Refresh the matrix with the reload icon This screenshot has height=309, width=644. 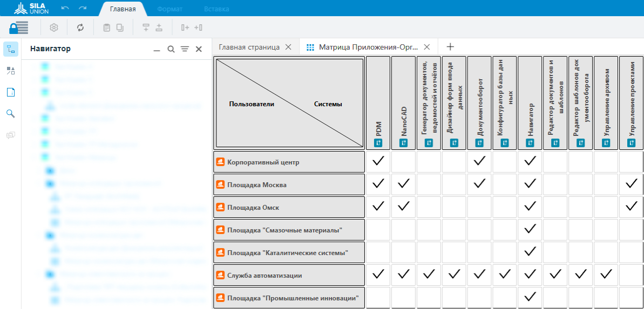point(80,28)
